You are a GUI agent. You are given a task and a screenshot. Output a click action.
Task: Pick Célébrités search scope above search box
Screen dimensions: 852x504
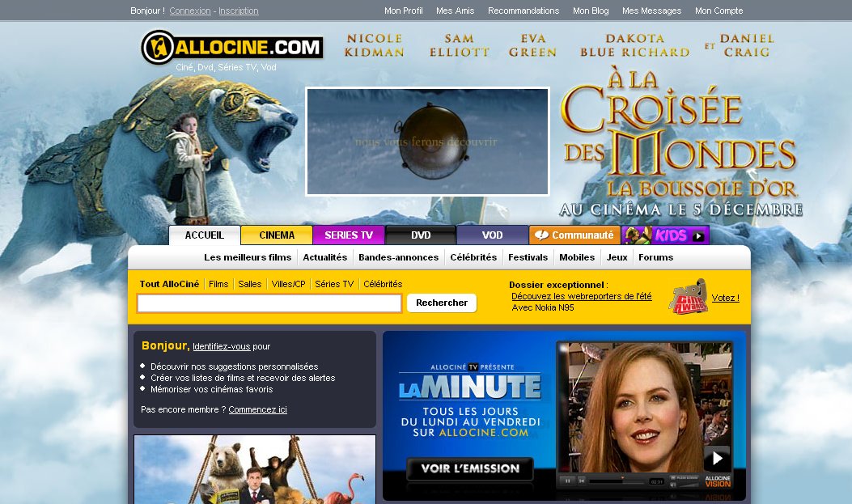(x=383, y=284)
